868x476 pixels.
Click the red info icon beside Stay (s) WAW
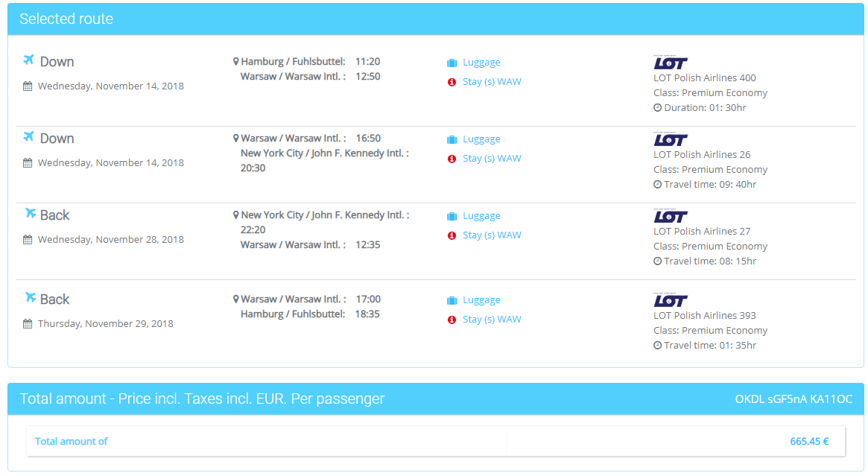pos(452,82)
